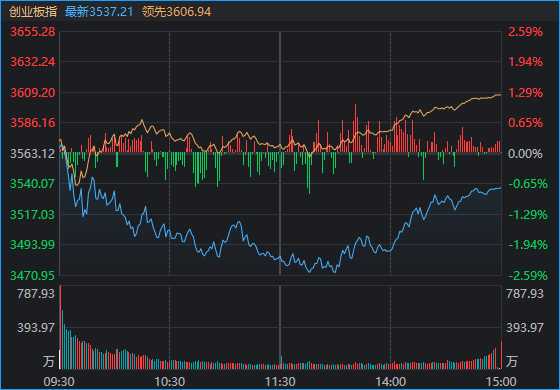Select the 15:00 time axis label
560x390 pixels.
501,382
